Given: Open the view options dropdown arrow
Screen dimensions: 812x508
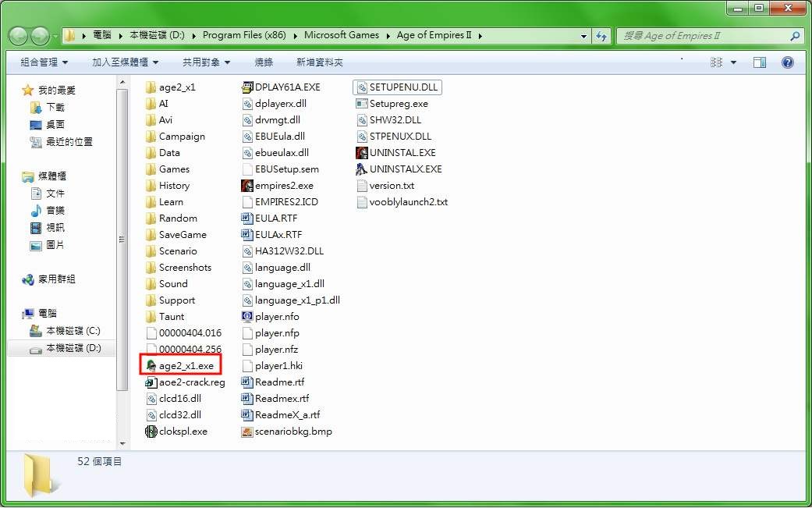Looking at the screenshot, I should pyautogui.click(x=733, y=62).
